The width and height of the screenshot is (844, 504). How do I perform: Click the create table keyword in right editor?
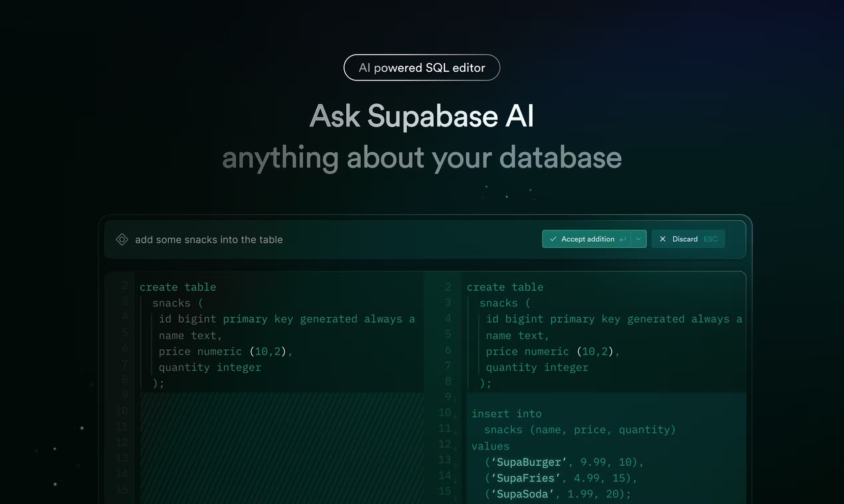click(505, 287)
